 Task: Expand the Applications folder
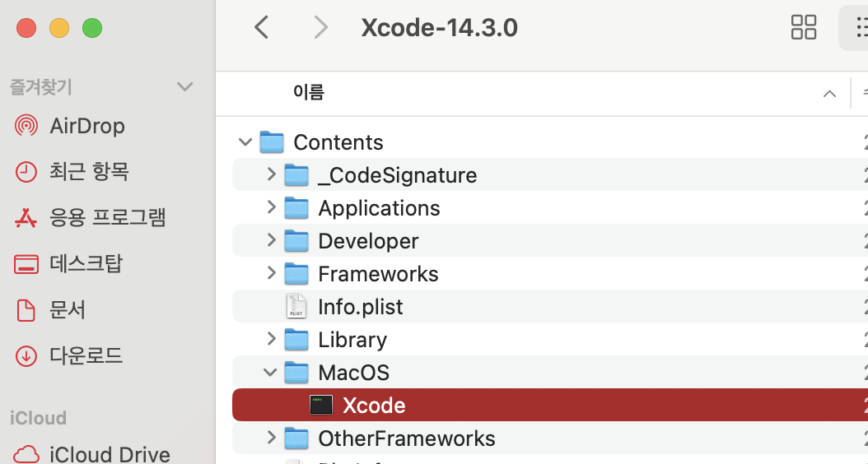click(271, 206)
